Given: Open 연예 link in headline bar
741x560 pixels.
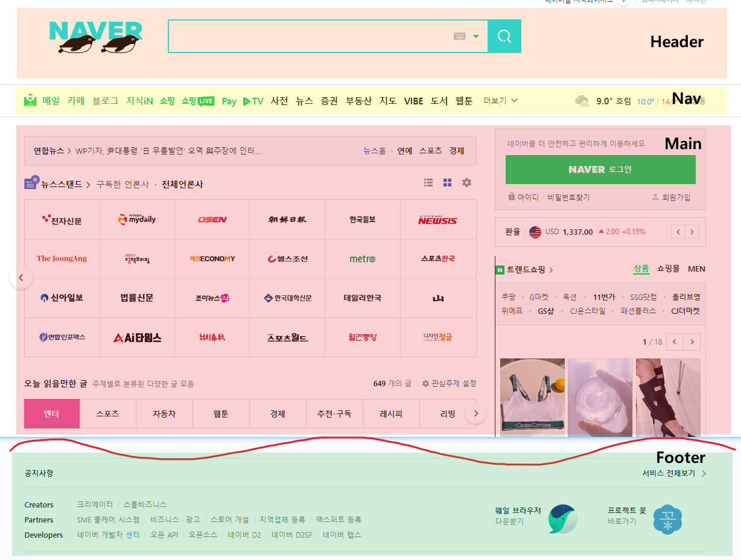Looking at the screenshot, I should pos(405,151).
